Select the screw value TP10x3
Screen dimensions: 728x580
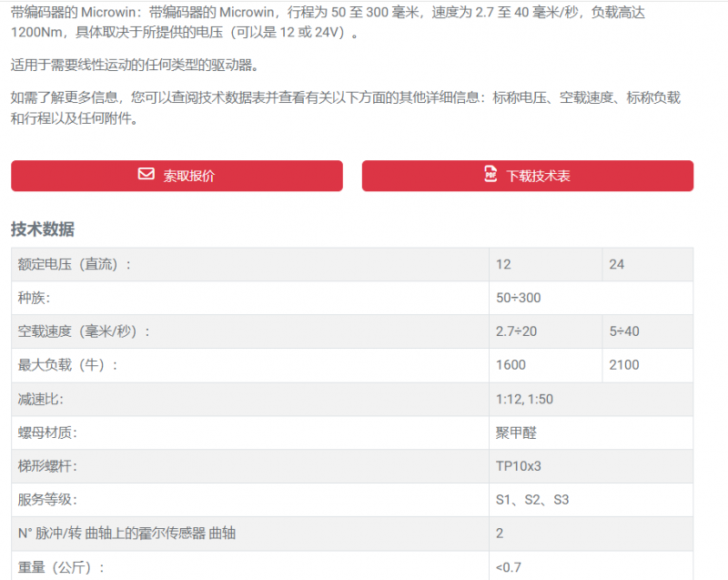click(518, 466)
